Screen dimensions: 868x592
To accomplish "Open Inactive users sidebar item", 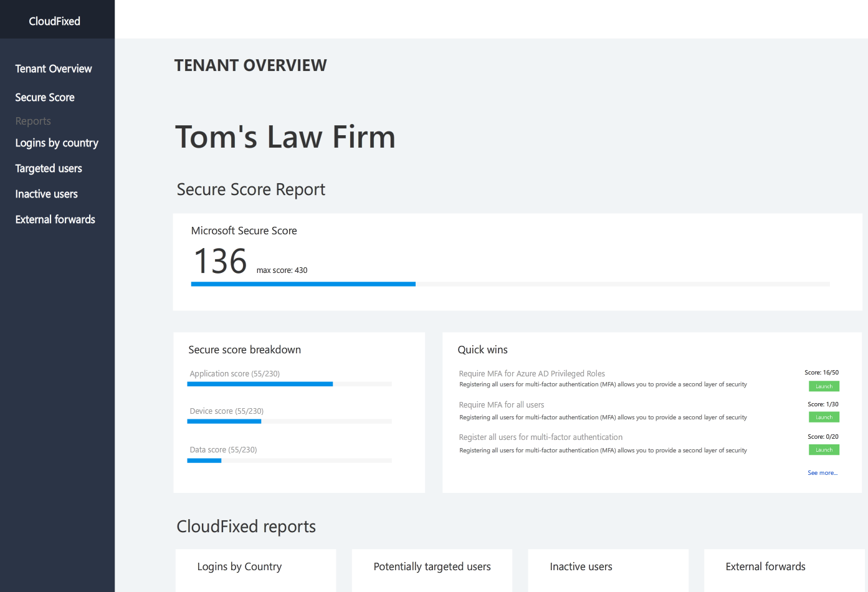I will 47,194.
